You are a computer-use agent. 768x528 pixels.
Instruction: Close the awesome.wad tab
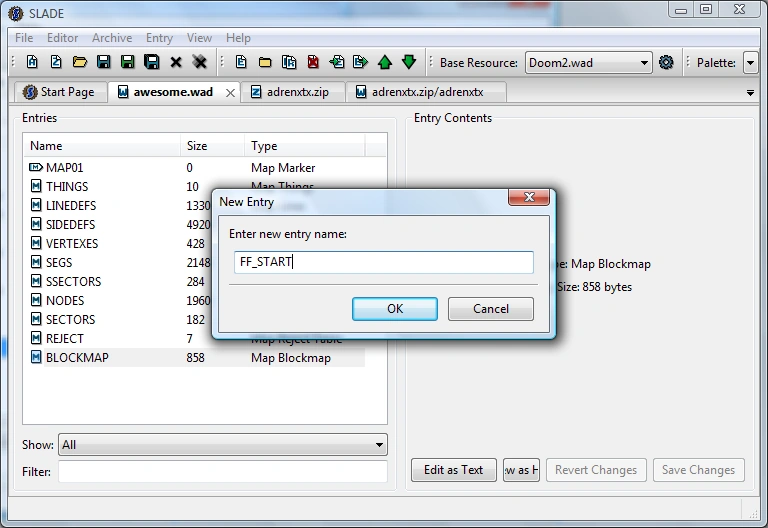point(230,93)
